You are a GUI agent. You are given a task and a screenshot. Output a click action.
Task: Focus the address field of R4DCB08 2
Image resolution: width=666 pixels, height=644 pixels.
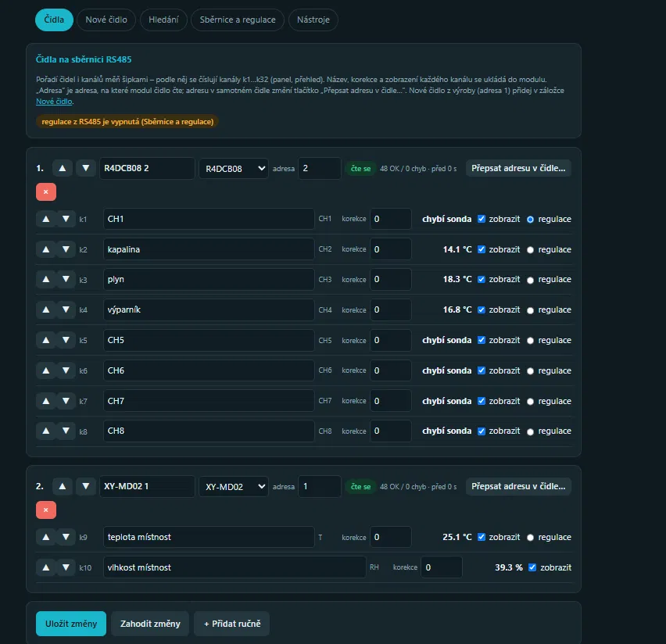point(320,168)
